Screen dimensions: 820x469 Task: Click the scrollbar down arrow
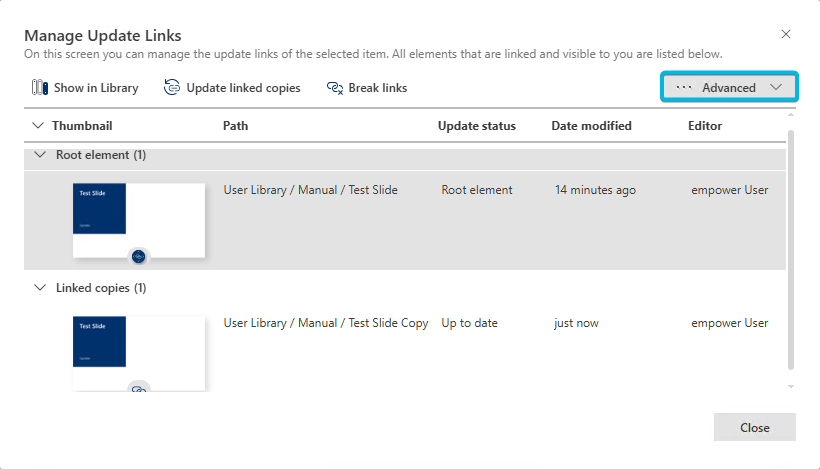click(791, 386)
